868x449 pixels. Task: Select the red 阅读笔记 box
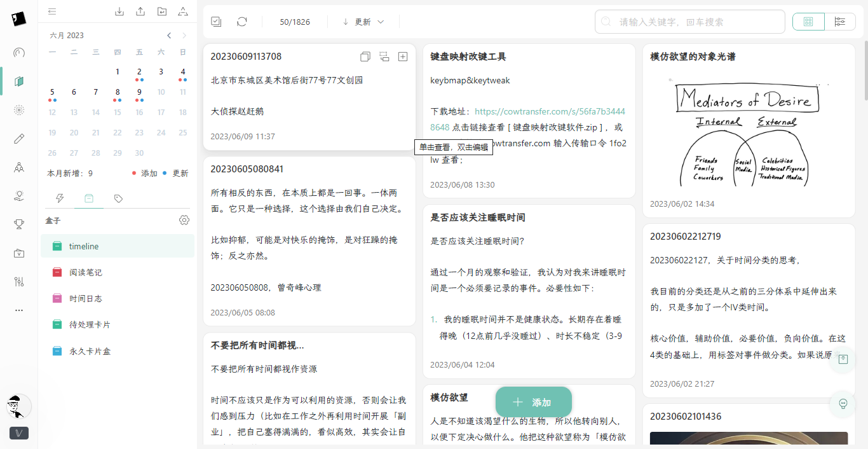pyautogui.click(x=85, y=272)
